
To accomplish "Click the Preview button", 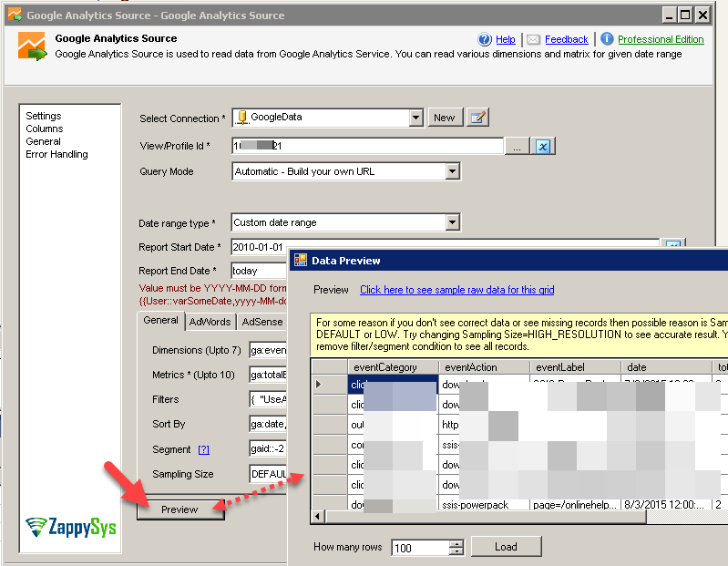I will pos(179,509).
